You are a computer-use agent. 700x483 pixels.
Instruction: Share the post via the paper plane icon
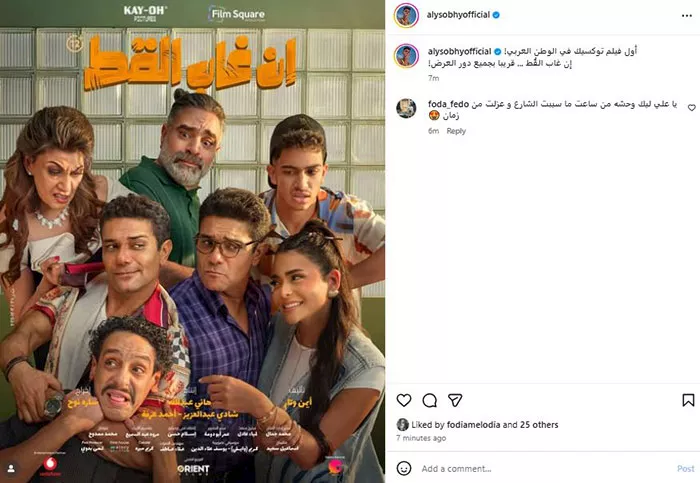tap(455, 400)
